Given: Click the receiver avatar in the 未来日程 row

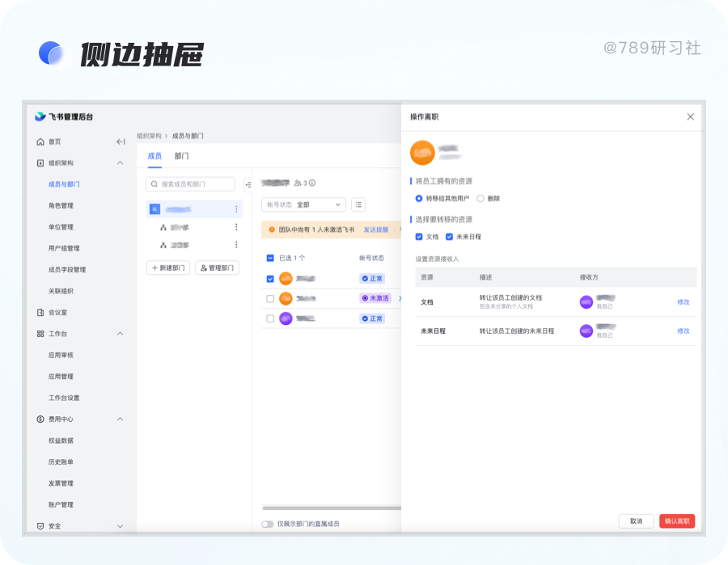Looking at the screenshot, I should [x=586, y=331].
